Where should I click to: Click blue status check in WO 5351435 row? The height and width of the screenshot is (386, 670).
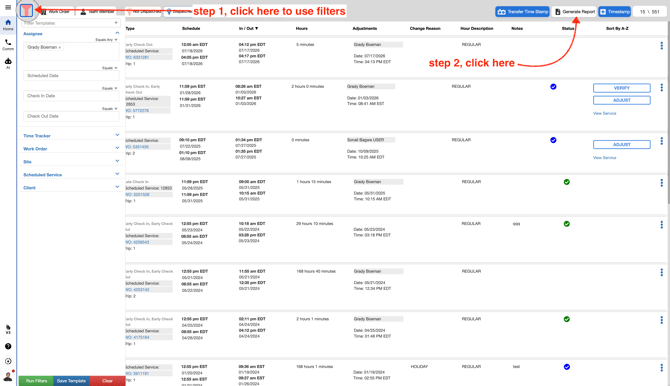[553, 140]
